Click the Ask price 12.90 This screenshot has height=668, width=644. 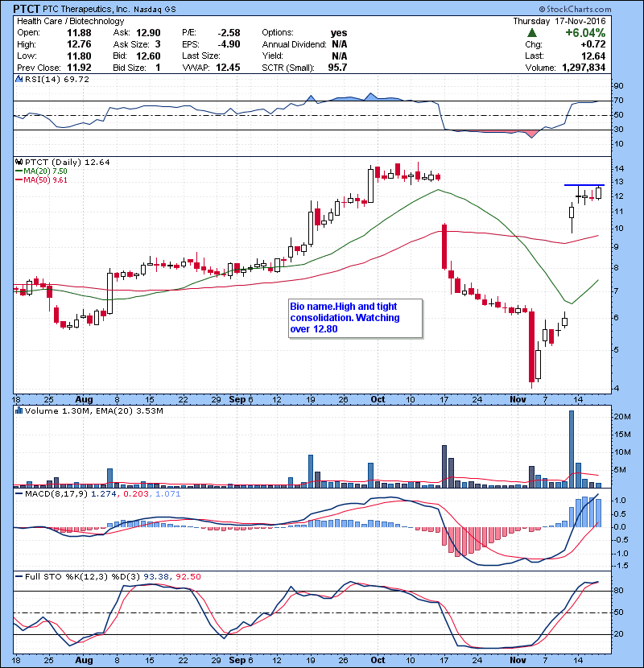148,33
